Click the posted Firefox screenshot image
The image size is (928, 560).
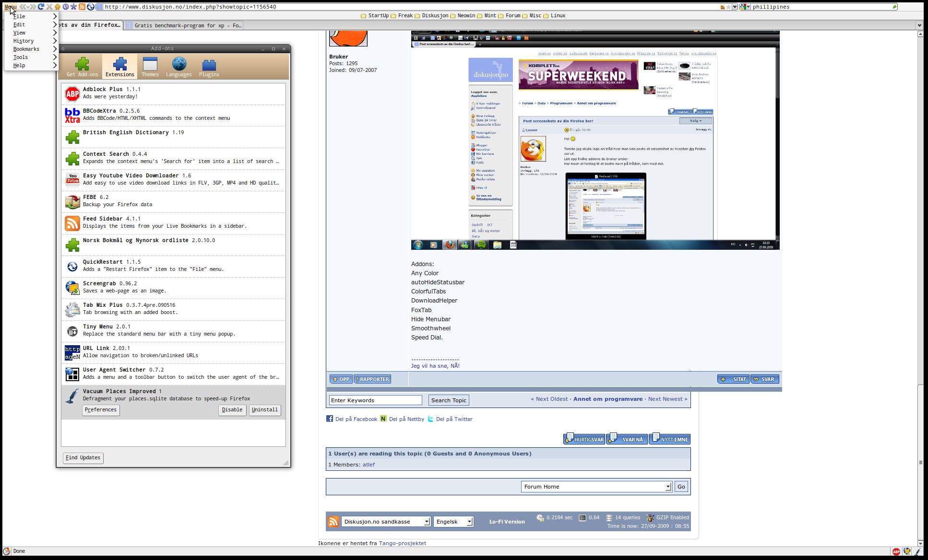[x=595, y=140]
